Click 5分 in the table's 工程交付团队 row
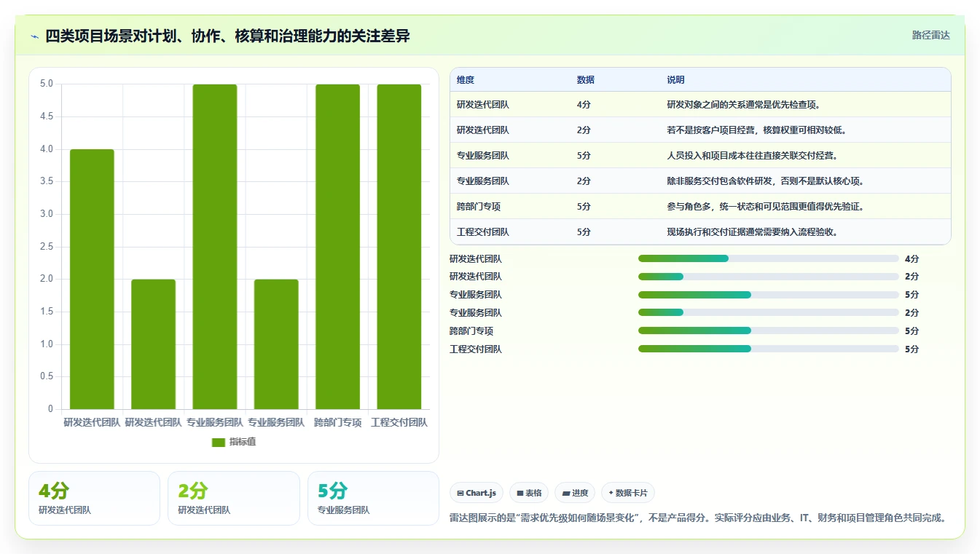This screenshot has width=980, height=554. (x=584, y=232)
